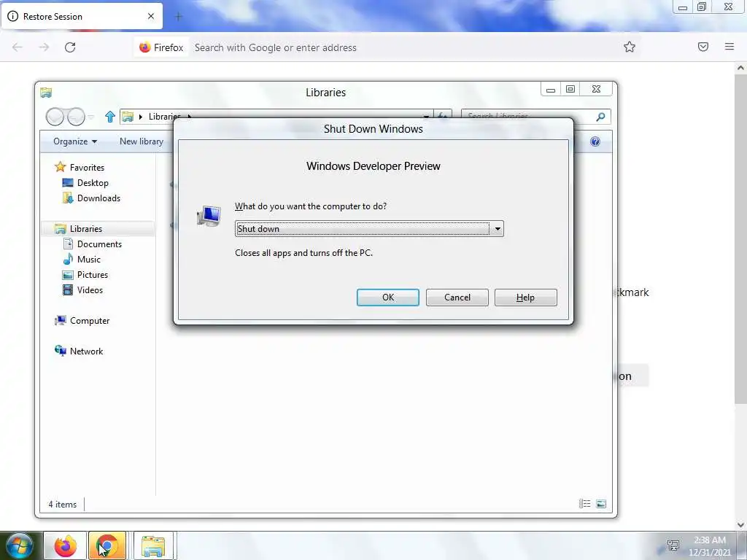Click the Up arrow in Libraries window
The width and height of the screenshot is (747, 560).
click(x=109, y=117)
